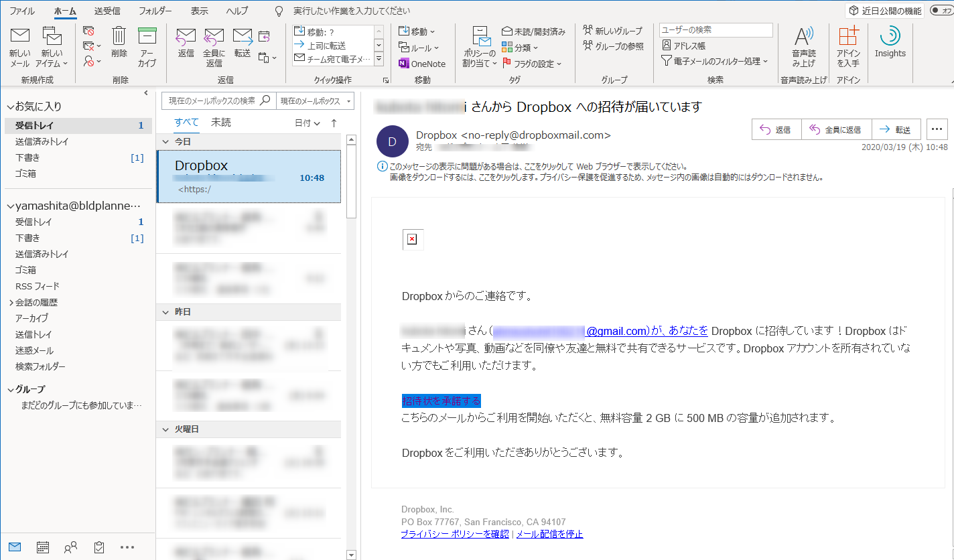Open the junk mail block dropdown
The image size is (954, 560).
(x=92, y=61)
